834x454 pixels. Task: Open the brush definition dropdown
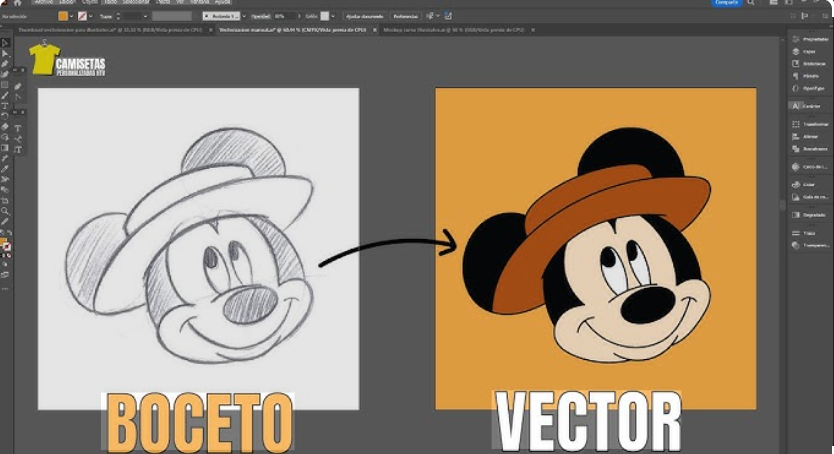click(244, 16)
